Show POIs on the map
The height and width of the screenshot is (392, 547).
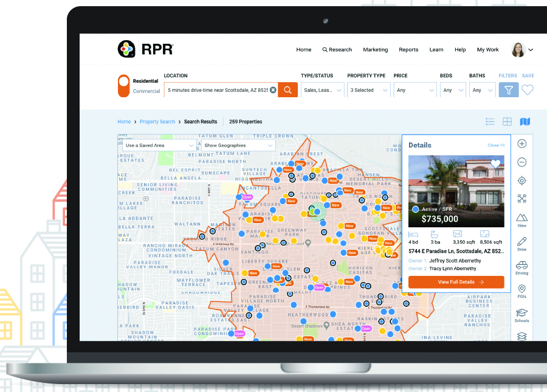coord(522,292)
